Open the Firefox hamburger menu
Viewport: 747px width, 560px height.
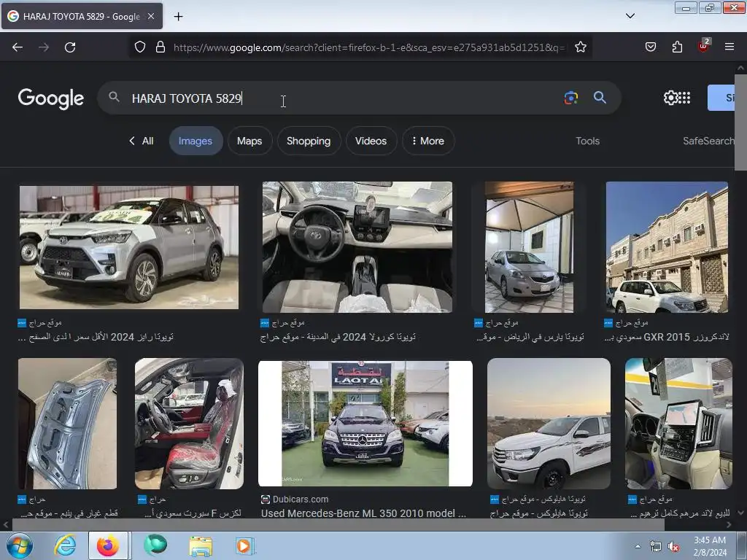(729, 47)
